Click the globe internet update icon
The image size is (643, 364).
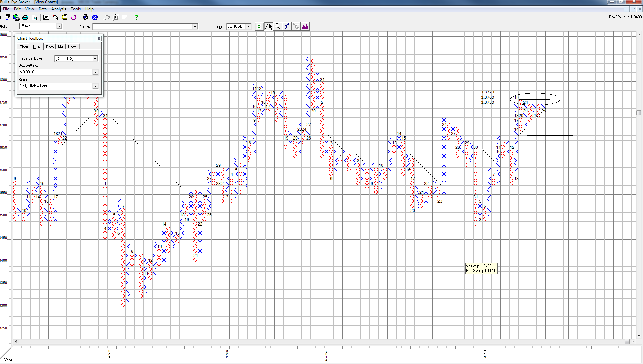click(x=16, y=17)
